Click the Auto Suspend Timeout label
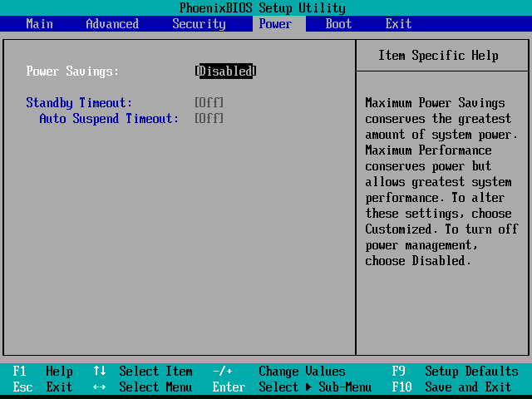Screen dimensions: 532x399 pyautogui.click(x=109, y=119)
